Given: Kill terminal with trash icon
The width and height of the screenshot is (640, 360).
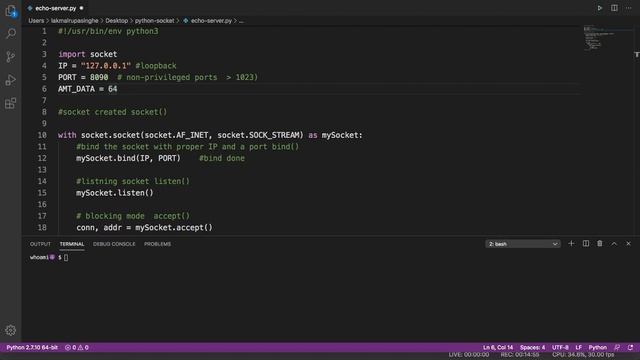Looking at the screenshot, I should [600, 243].
